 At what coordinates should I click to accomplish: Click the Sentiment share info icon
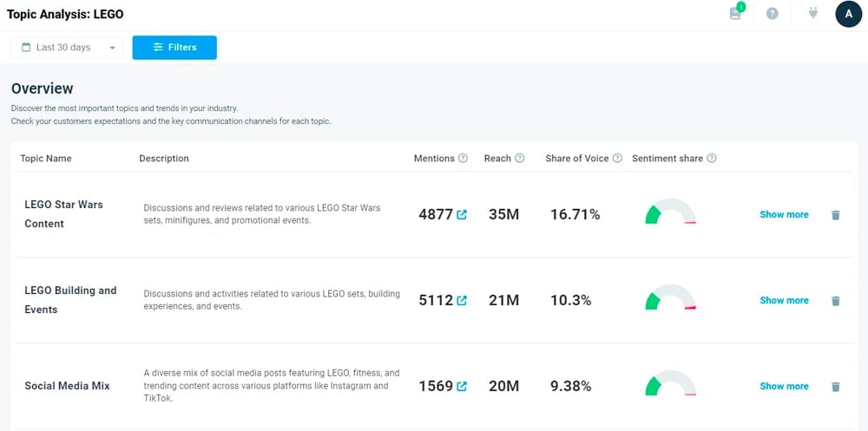712,158
